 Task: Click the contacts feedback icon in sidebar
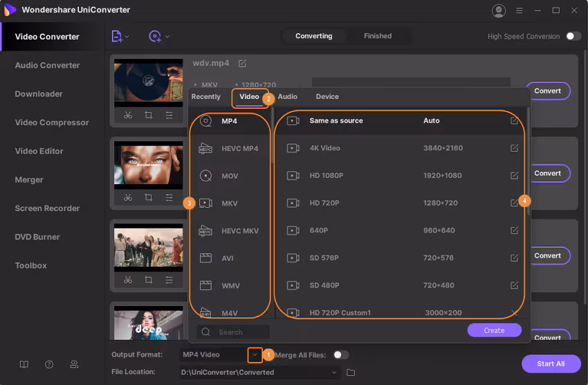coord(74,364)
